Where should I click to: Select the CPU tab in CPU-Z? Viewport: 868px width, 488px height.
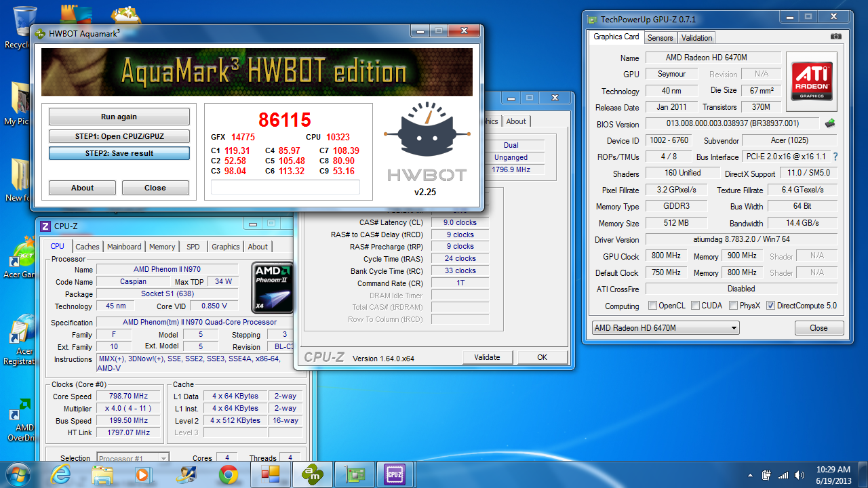click(x=58, y=246)
